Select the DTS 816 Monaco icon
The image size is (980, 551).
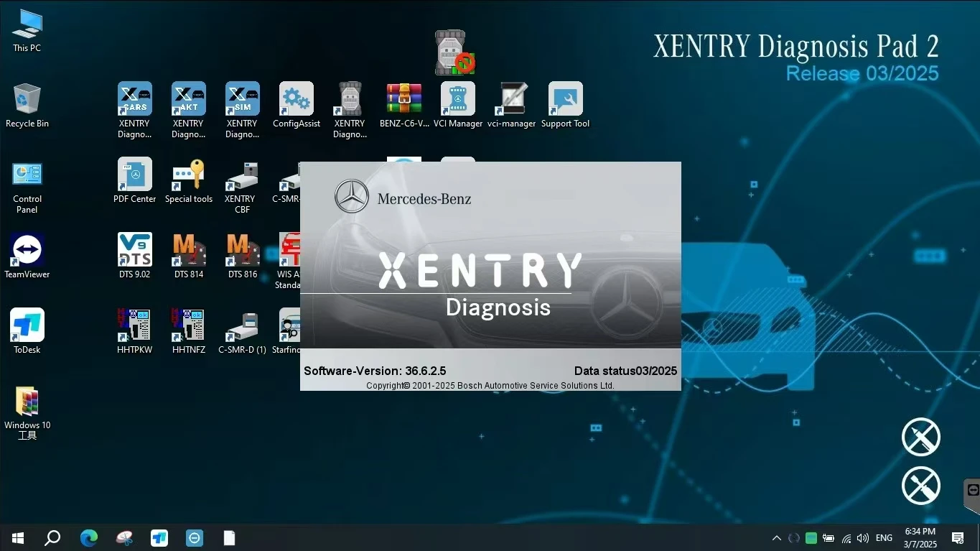click(x=242, y=251)
